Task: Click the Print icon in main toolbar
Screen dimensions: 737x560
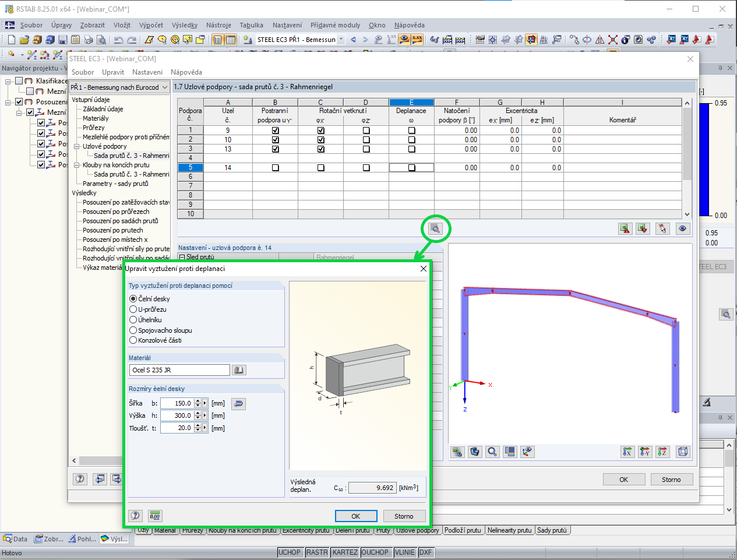Action: pyautogui.click(x=89, y=40)
